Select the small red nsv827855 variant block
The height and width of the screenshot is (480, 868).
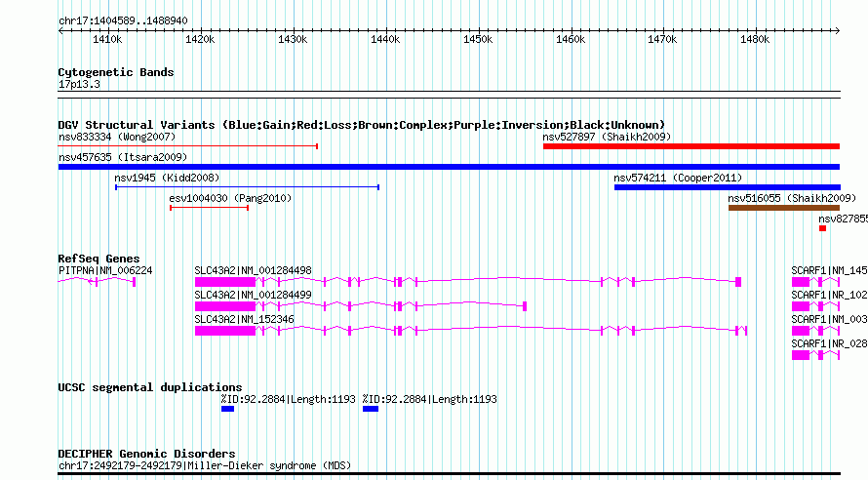click(822, 228)
